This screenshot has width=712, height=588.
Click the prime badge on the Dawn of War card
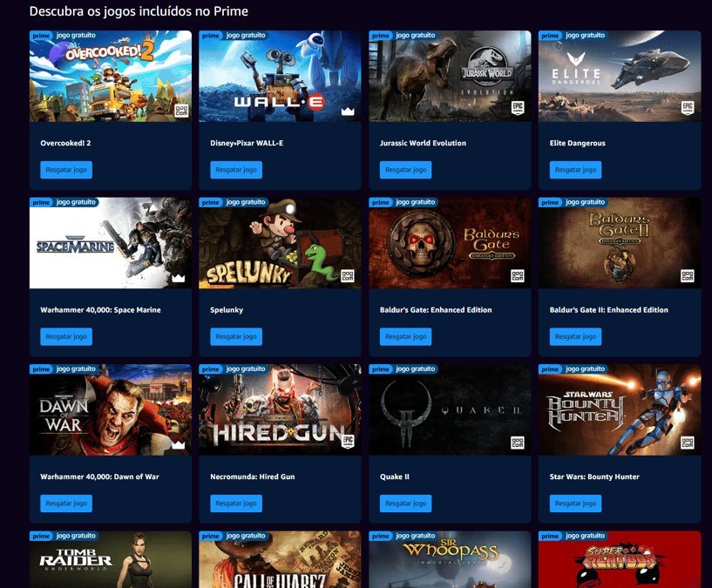(x=41, y=369)
